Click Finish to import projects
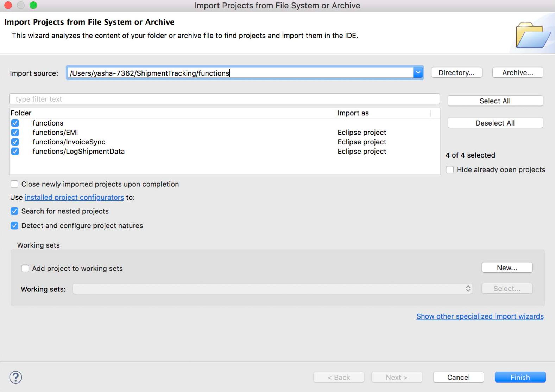Image resolution: width=555 pixels, height=392 pixels. (x=520, y=377)
